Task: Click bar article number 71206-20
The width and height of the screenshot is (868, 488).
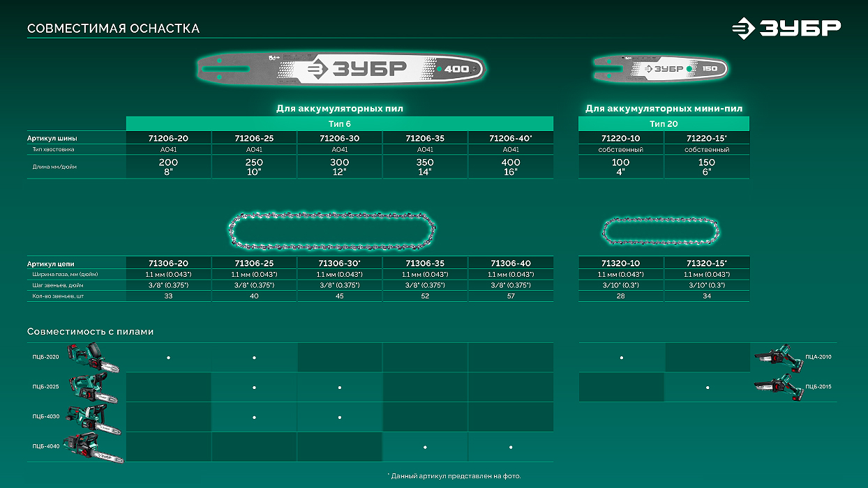Action: point(168,138)
